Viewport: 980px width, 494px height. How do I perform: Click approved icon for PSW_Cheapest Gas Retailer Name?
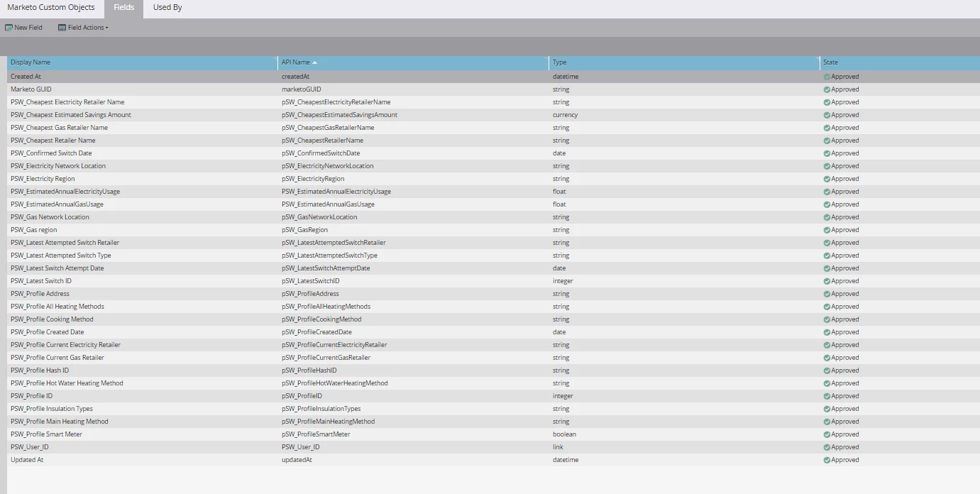click(x=827, y=128)
